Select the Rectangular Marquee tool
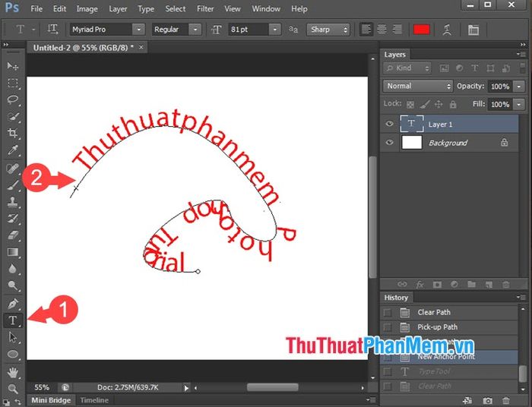Screen dimensions: 532x407 tap(13, 83)
